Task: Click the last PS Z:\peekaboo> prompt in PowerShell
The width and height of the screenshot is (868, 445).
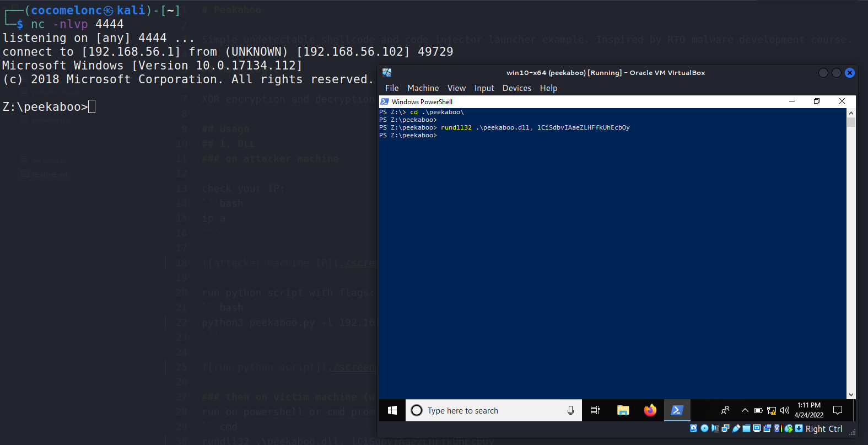Action: click(408, 135)
